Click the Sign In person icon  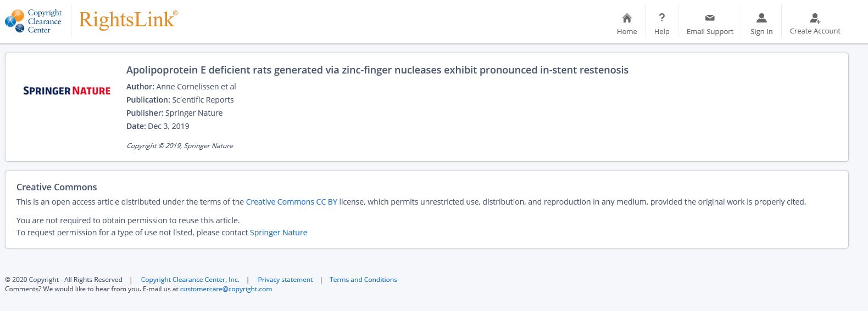click(761, 18)
